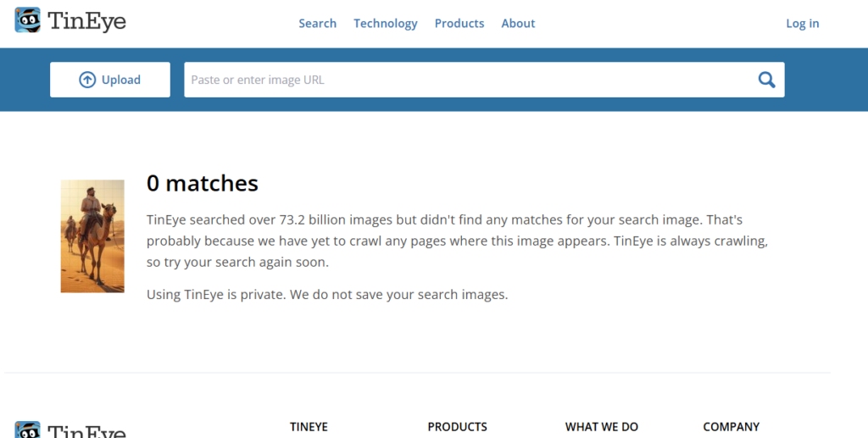This screenshot has width=868, height=438.
Task: Select the PRODUCTS footer column heading
Action: coord(457,427)
